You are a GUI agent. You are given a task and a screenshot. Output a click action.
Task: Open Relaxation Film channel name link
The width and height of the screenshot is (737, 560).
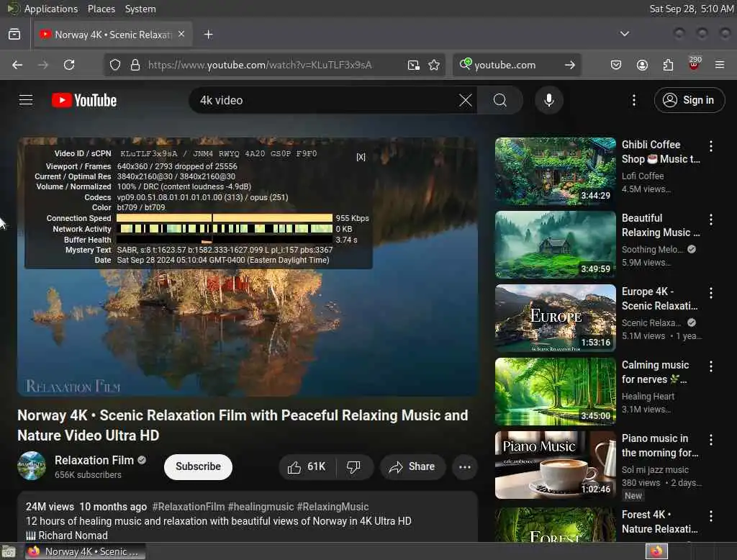click(94, 461)
